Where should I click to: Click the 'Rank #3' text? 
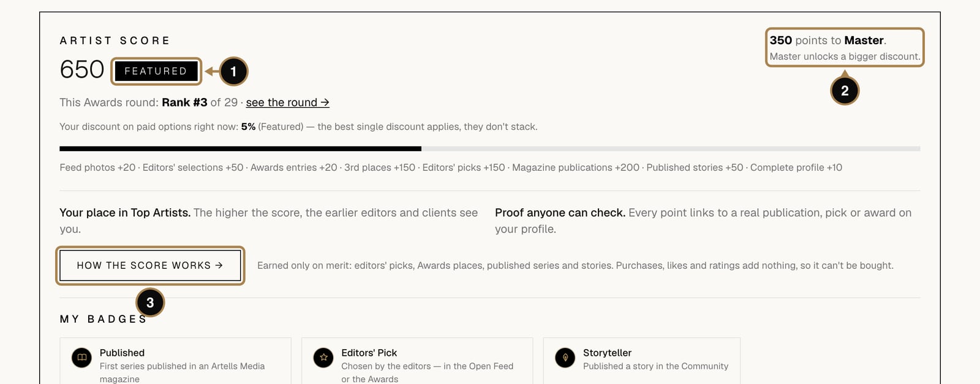pyautogui.click(x=184, y=102)
